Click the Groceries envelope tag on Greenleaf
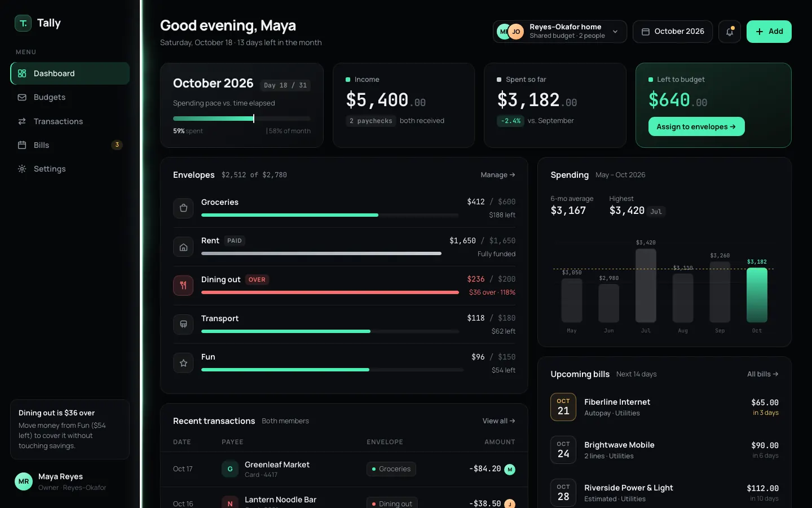 pyautogui.click(x=391, y=469)
